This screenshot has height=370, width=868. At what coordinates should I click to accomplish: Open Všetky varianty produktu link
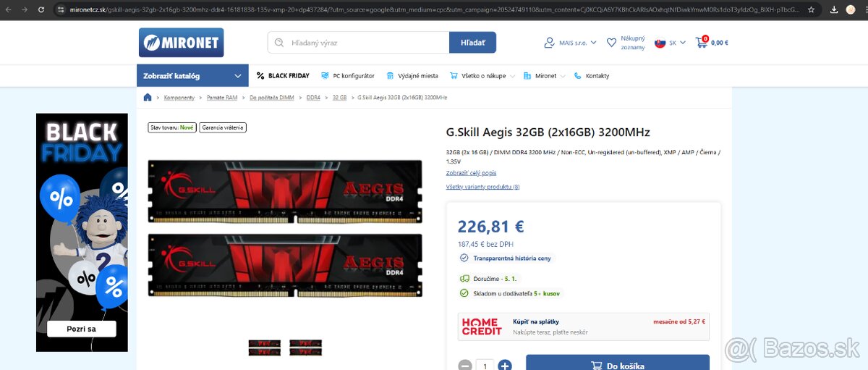(482, 187)
